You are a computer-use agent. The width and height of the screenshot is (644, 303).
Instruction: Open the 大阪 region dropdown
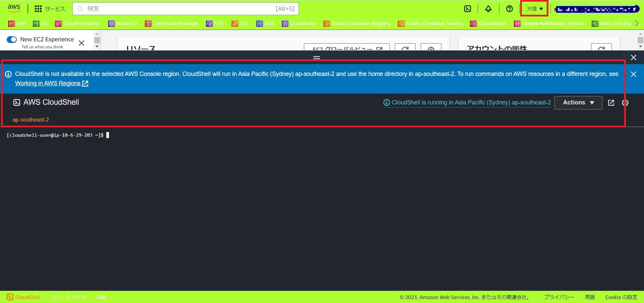[x=534, y=9]
